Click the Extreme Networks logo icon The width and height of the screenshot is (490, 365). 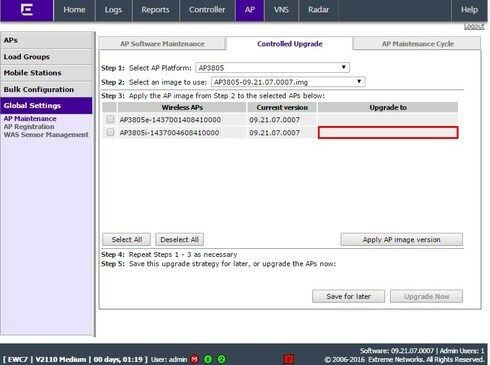tap(27, 10)
